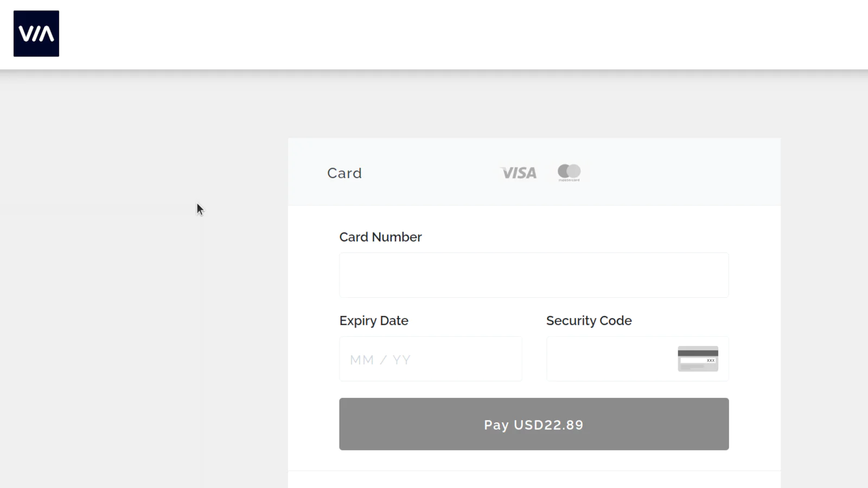Click empty space right of Mastercard icon

(678, 172)
